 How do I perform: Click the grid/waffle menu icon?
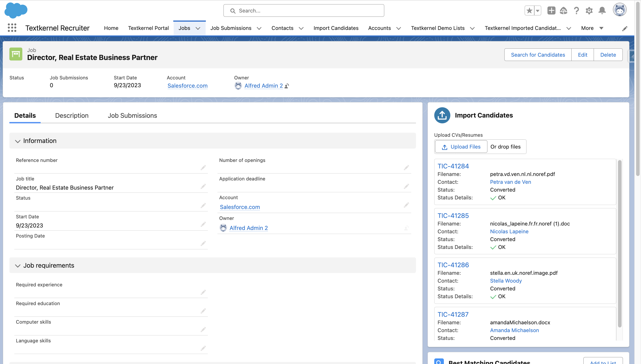[x=11, y=28]
